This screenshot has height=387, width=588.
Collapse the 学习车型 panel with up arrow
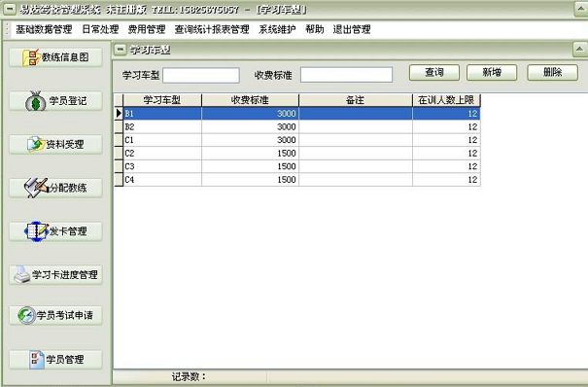tap(580, 50)
